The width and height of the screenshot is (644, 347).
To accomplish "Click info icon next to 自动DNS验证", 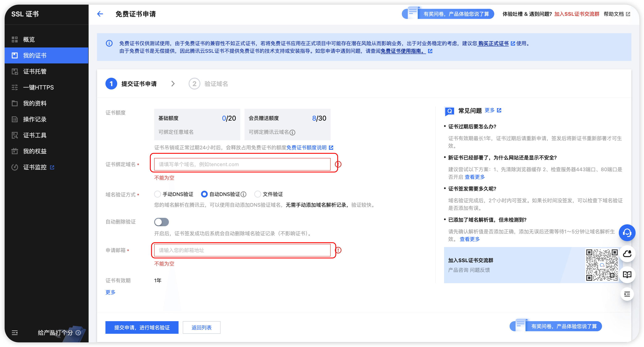I will 244,194.
